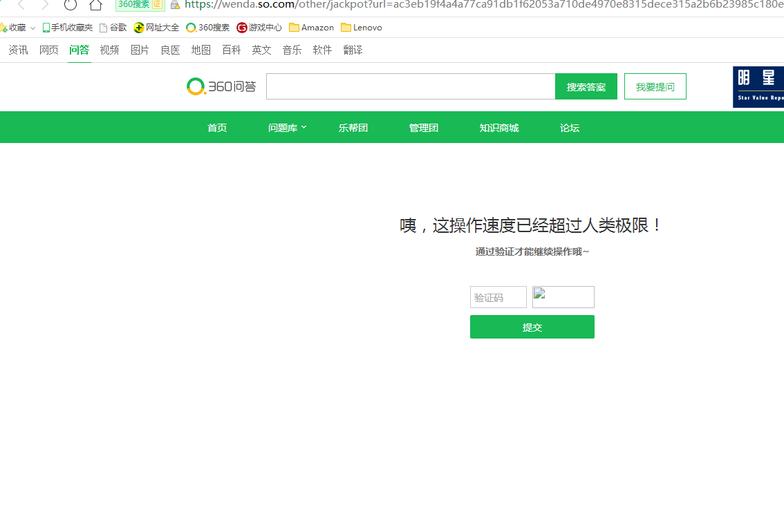Screen dimensions: 784x532
Task: Open the Amazon bookmark folder
Action: pos(311,28)
